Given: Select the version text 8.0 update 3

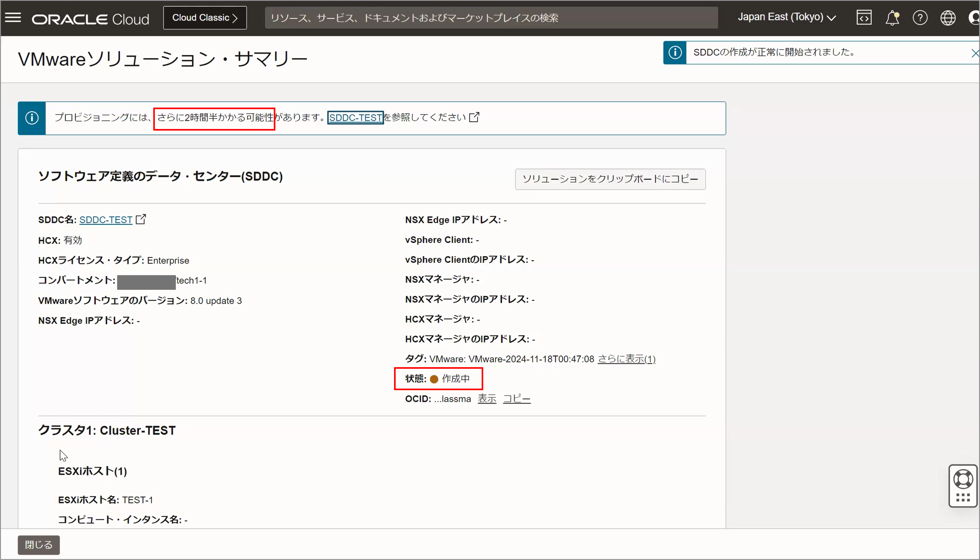Looking at the screenshot, I should click(216, 301).
